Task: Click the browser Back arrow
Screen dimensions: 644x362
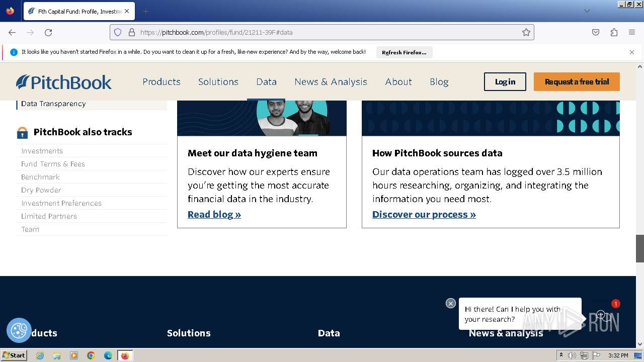Action: point(12,32)
